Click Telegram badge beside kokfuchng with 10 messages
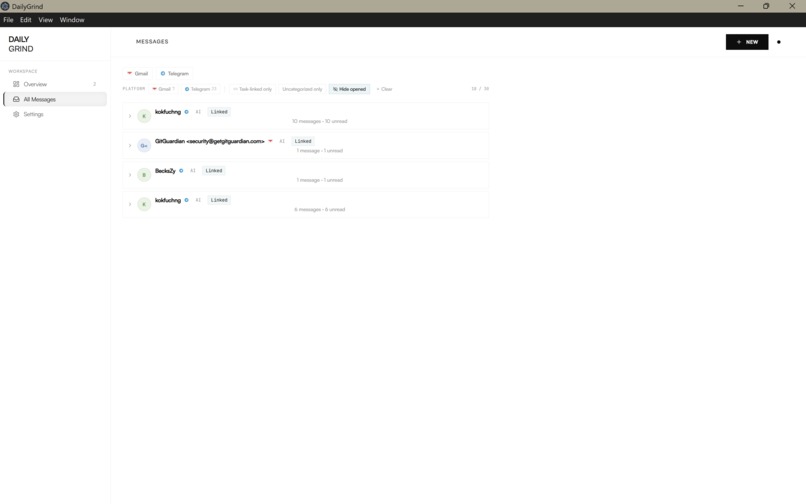Image resolution: width=806 pixels, height=504 pixels. coord(187,112)
